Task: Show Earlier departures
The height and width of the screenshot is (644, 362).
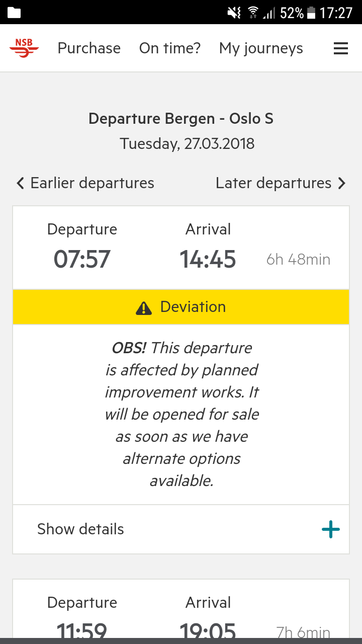Action: click(x=92, y=183)
